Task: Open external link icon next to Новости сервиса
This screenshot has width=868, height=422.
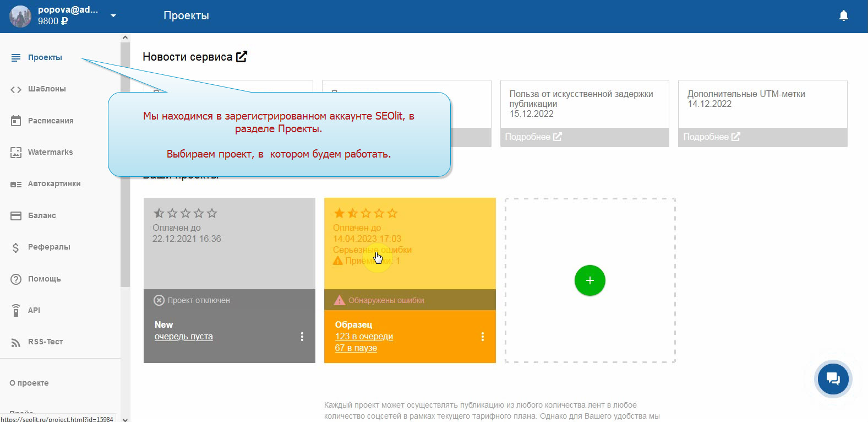Action: [242, 57]
